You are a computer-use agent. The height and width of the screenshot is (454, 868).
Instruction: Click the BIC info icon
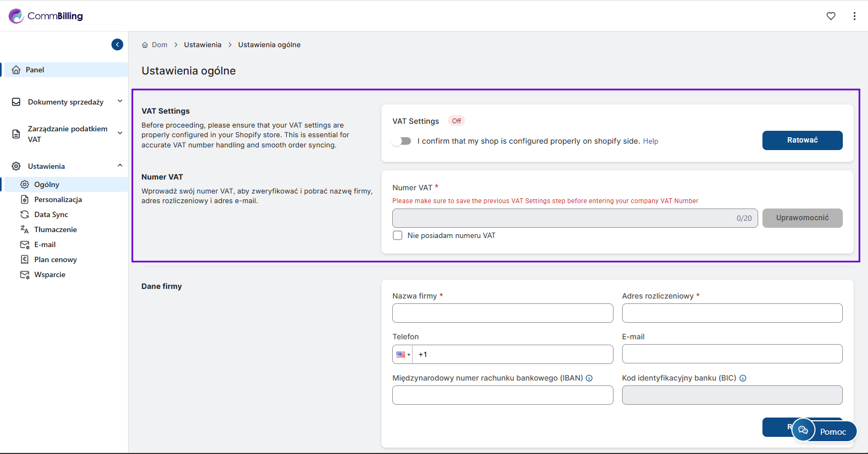tap(743, 378)
